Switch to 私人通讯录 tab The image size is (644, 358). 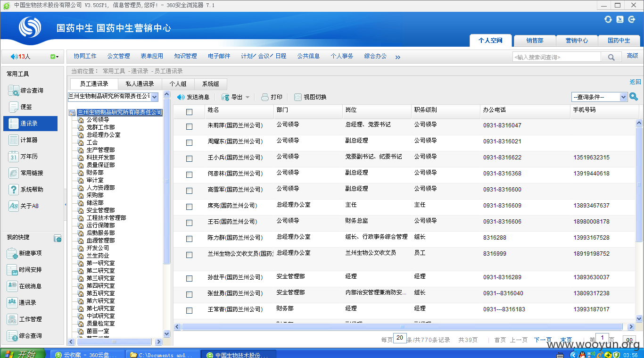140,84
